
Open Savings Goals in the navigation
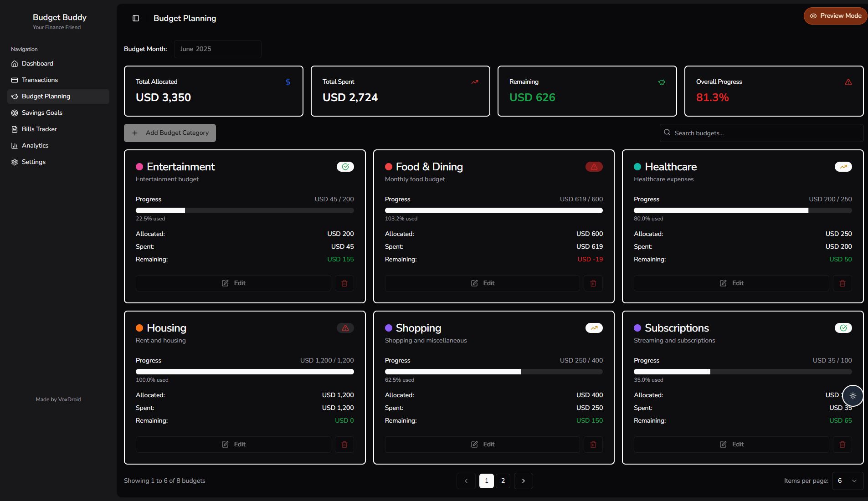click(42, 113)
